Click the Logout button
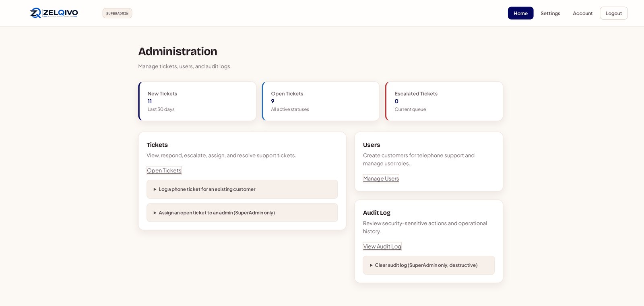 (613, 13)
